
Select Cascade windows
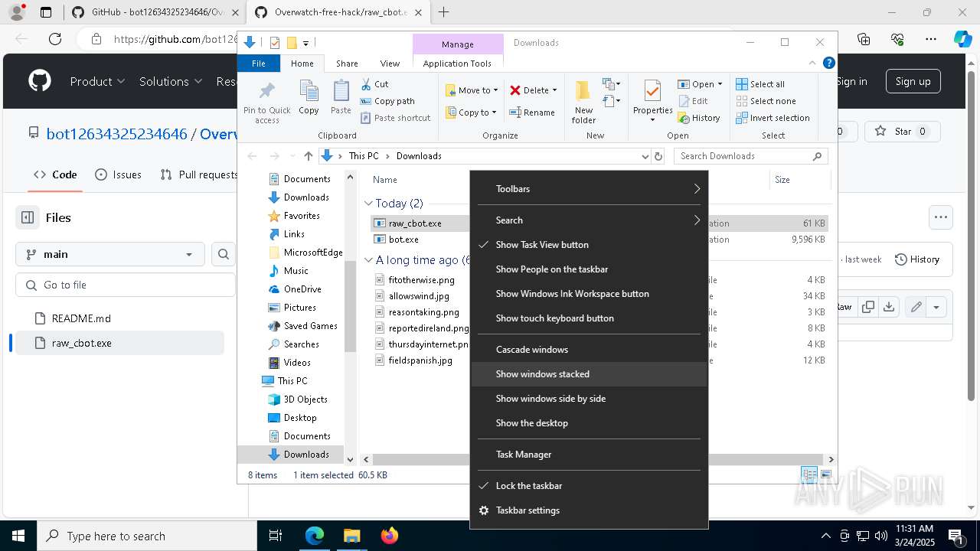point(588,350)
